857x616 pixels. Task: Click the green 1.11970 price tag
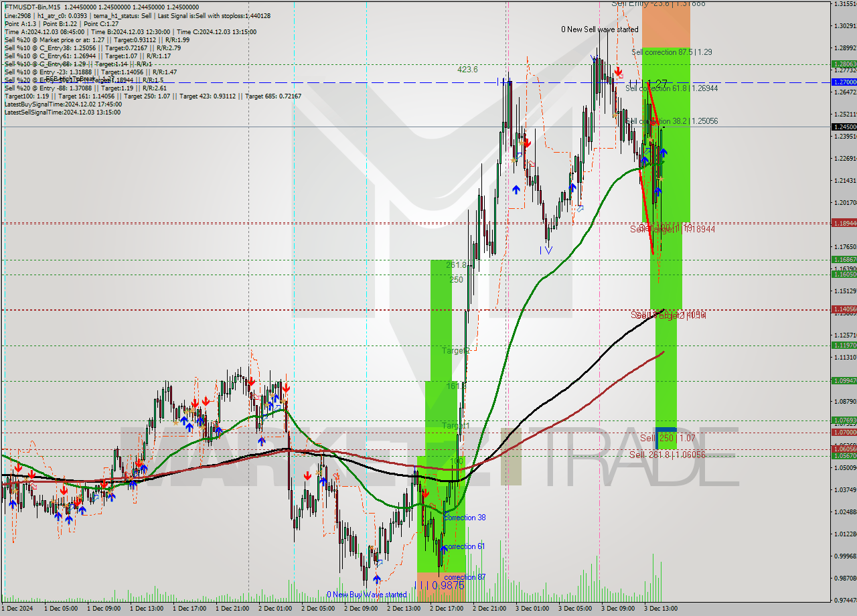point(844,345)
